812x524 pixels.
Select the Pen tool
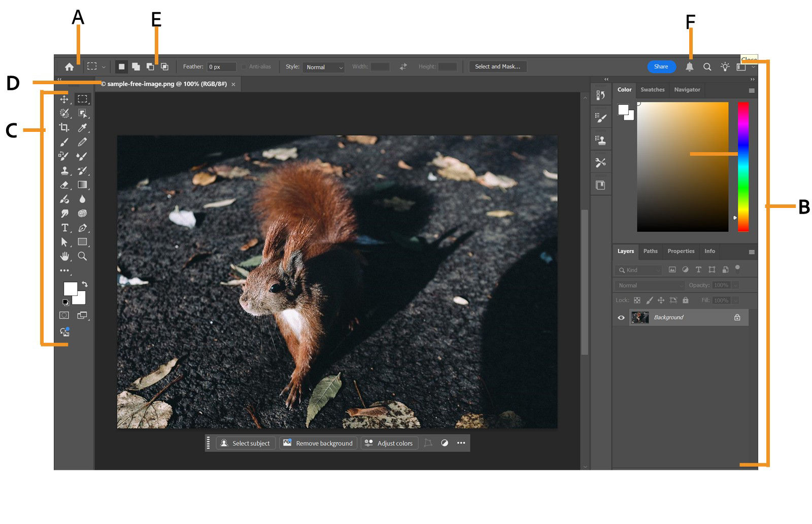coord(83,228)
